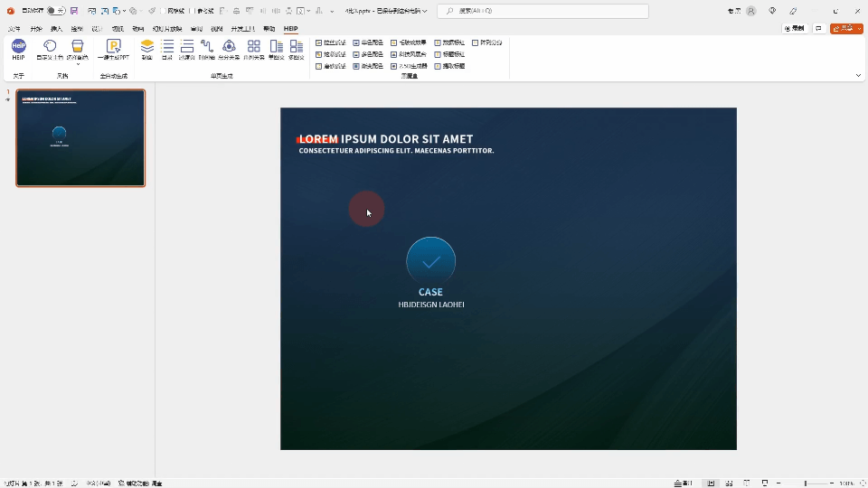This screenshot has width=868, height=488.
Task: Switch to Normal view in the status bar
Action: pos(711,483)
